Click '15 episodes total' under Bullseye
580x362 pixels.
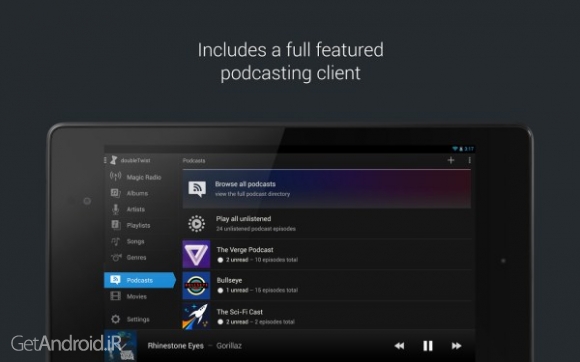[276, 290]
